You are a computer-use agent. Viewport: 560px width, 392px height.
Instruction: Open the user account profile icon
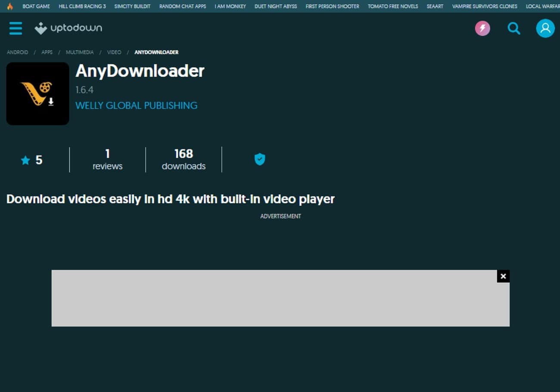point(545,28)
